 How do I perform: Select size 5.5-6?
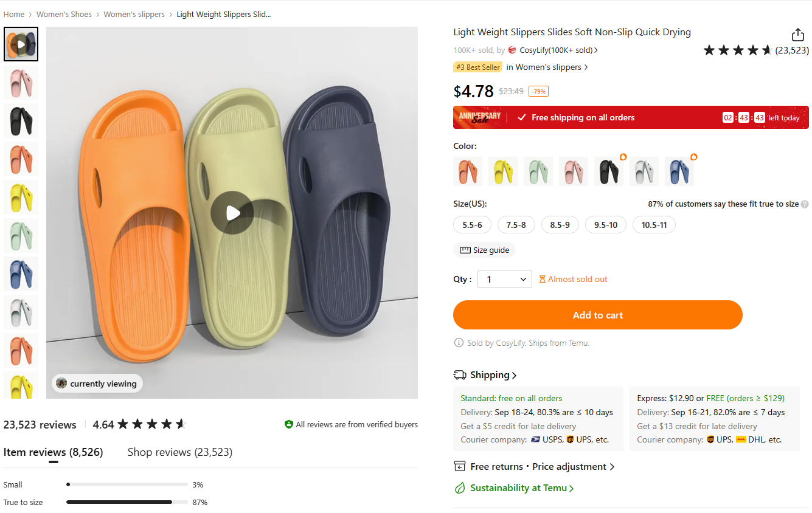[x=472, y=225]
